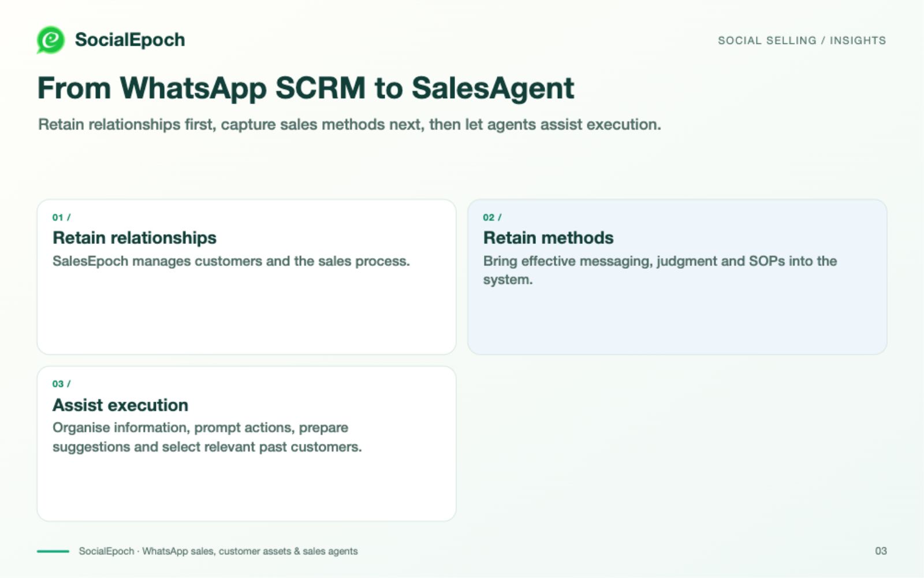Click the 'SOCIAL SELLING / INSIGHTS' header label

802,40
